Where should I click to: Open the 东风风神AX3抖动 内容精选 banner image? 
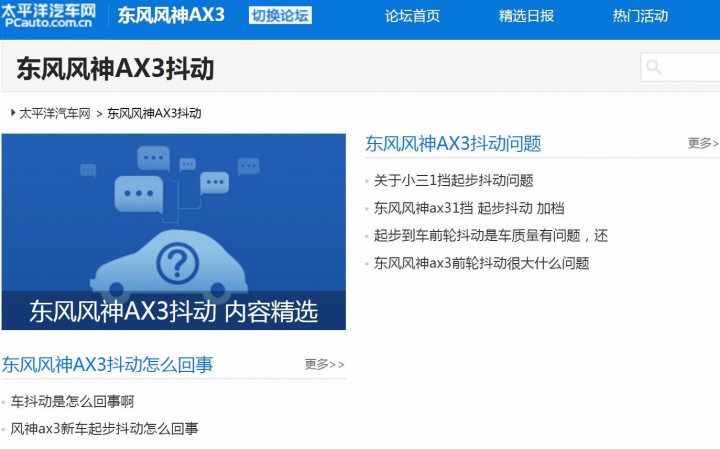[174, 231]
